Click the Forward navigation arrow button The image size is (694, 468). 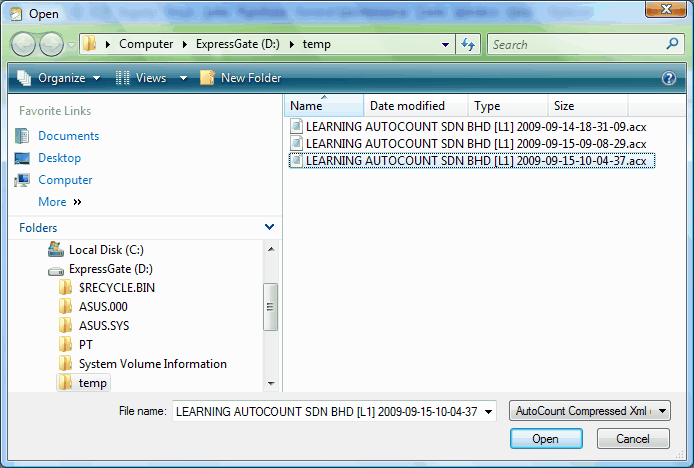tap(51, 44)
